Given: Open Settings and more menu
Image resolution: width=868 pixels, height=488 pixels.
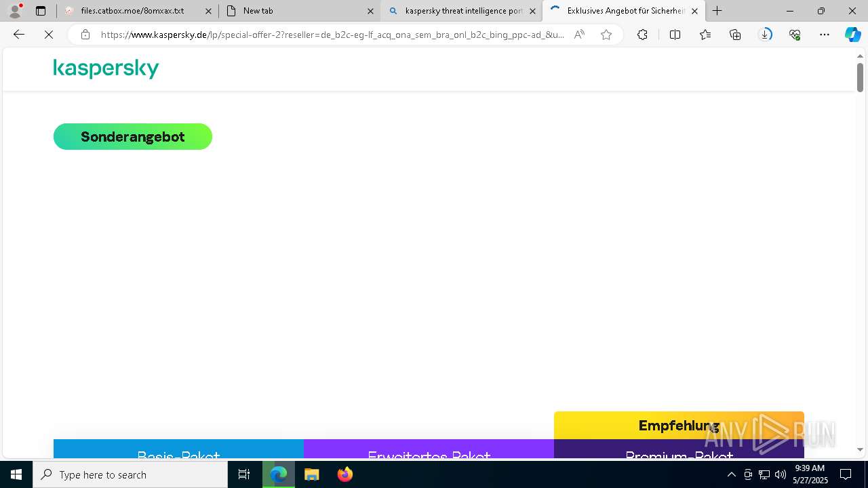Looking at the screenshot, I should [825, 35].
